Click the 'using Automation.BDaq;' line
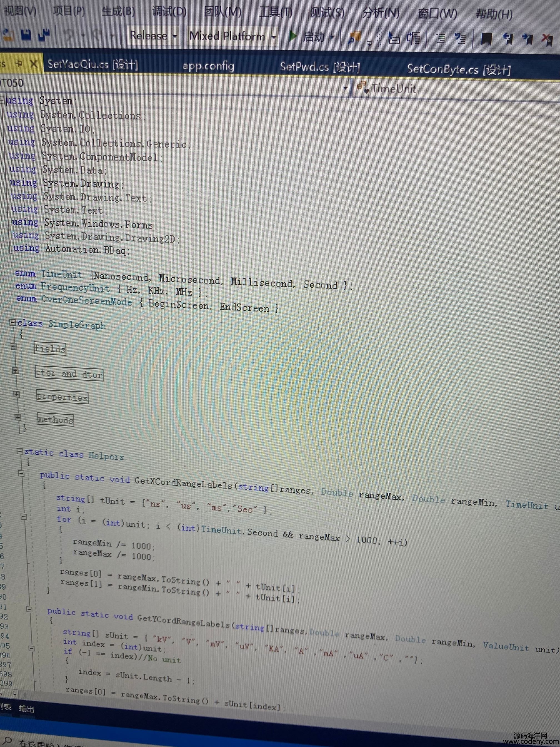This screenshot has width=560, height=747. 72,249
